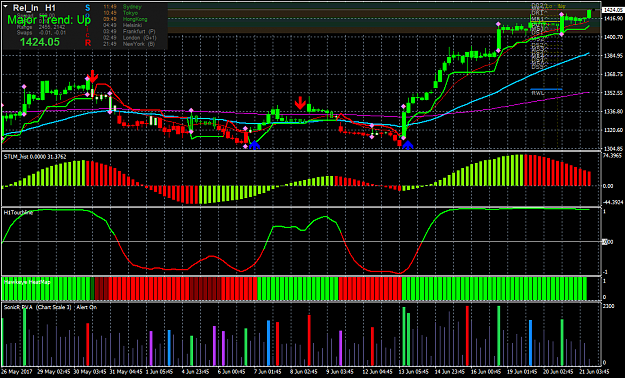This screenshot has height=378, width=625.
Task: Select the Major Trend: Up label
Action: click(x=49, y=20)
